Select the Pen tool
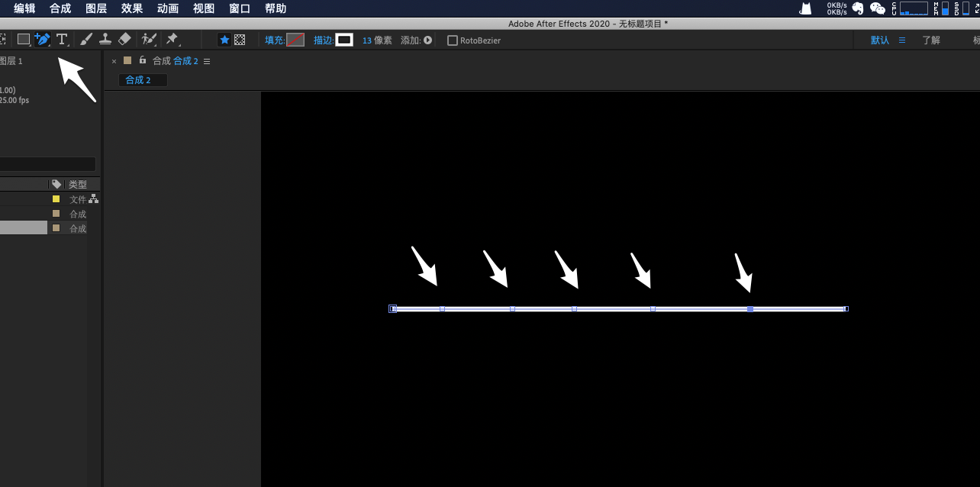This screenshot has height=487, width=980. tap(43, 39)
